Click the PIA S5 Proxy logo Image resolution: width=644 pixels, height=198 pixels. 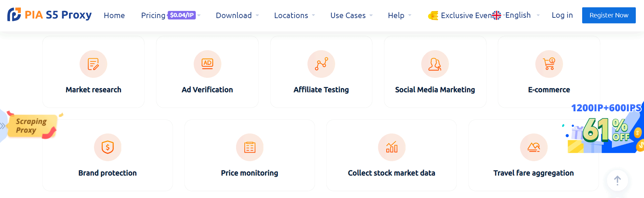click(50, 15)
